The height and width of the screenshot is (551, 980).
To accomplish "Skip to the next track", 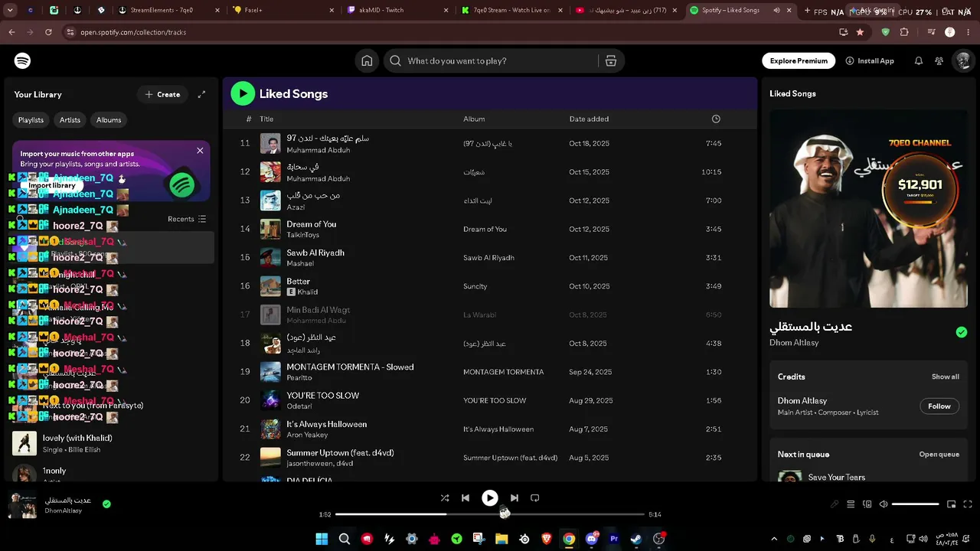I will [514, 497].
